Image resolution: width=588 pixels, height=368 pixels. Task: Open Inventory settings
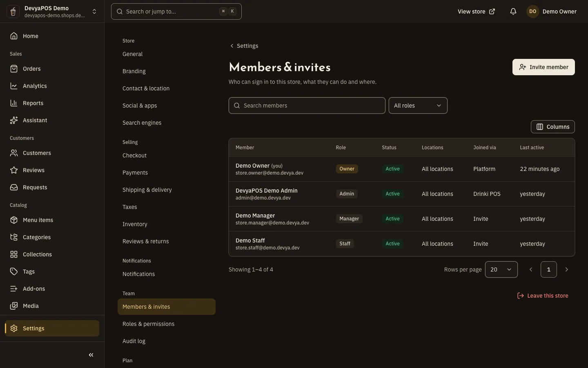(x=167, y=224)
